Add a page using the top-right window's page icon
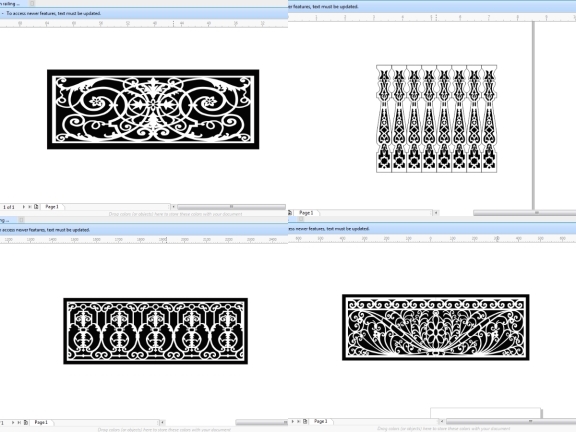 click(290, 213)
